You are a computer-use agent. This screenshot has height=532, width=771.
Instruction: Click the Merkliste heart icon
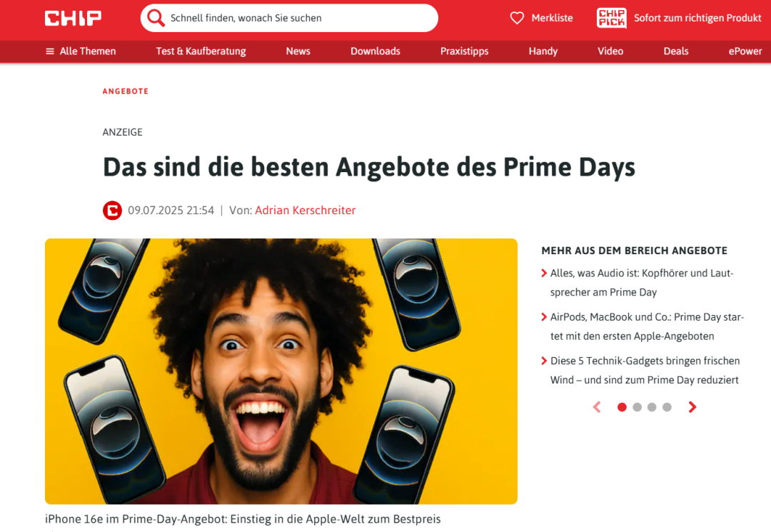517,18
